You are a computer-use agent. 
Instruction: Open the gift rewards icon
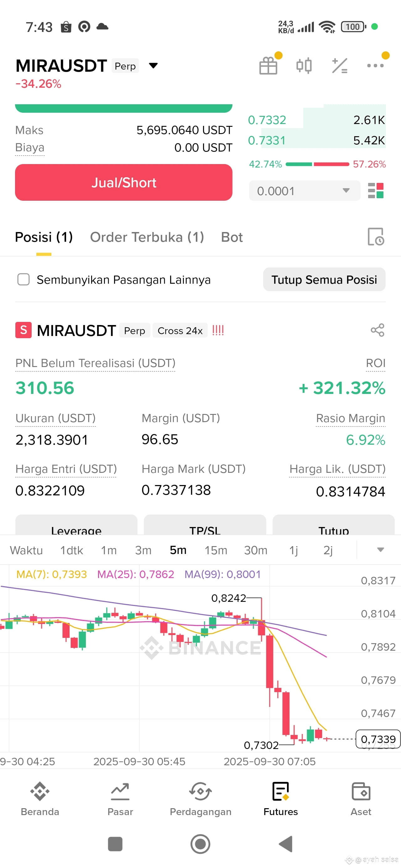268,65
